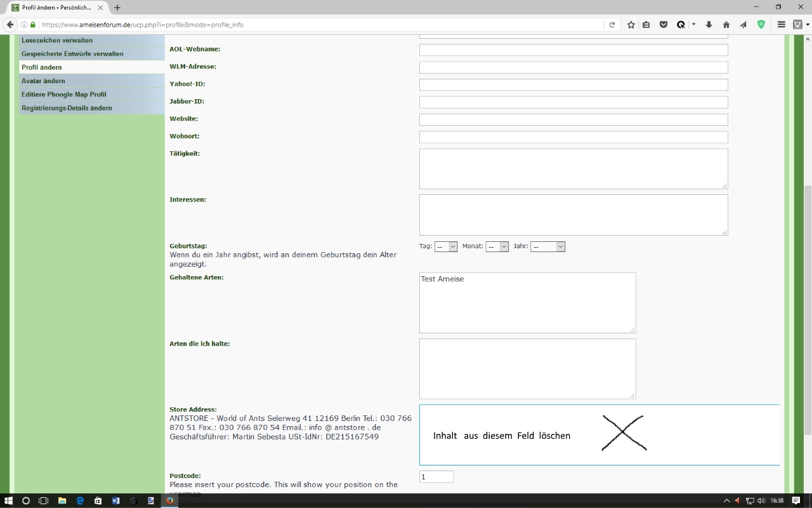The image size is (812, 508).
Task: Expand the Monat dropdown
Action: [497, 246]
